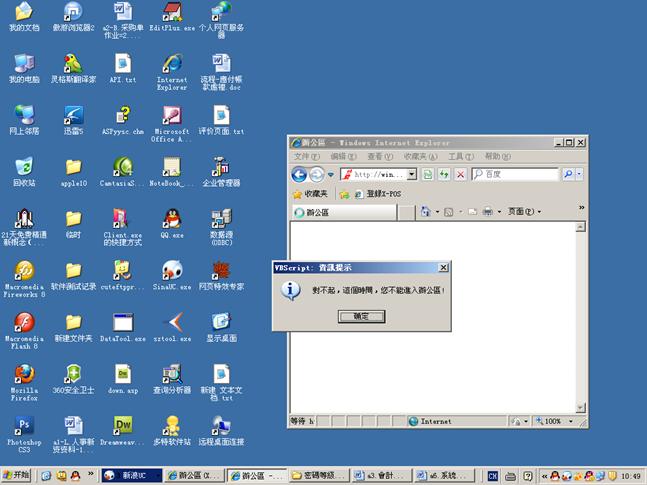Open the 文件 menu in IE
This screenshot has height=485, width=647.
pyautogui.click(x=306, y=157)
